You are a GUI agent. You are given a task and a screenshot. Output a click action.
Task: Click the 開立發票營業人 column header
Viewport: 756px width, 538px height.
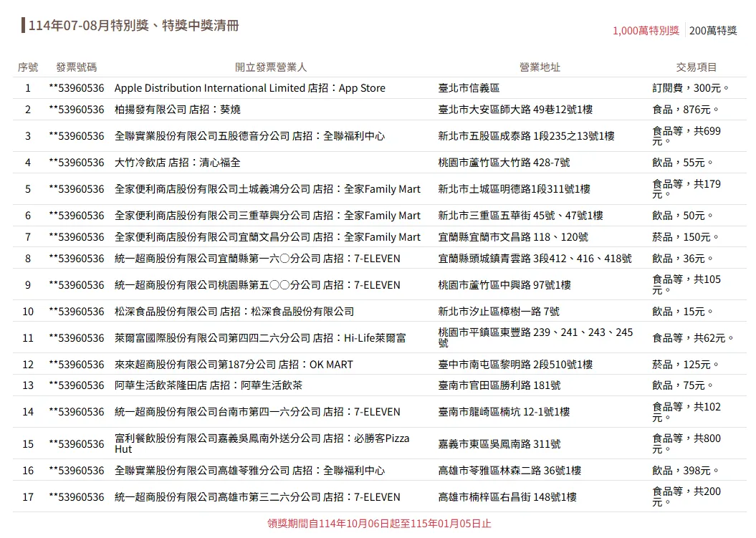click(x=271, y=67)
